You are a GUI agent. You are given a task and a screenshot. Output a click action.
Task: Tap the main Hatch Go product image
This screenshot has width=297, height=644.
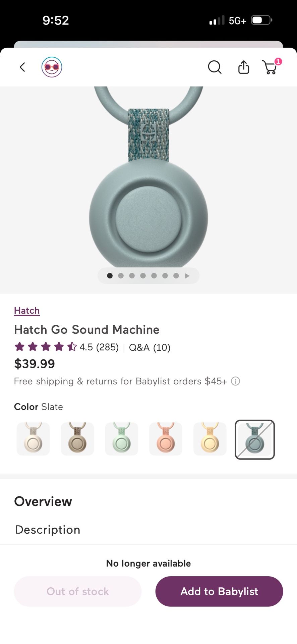click(x=148, y=188)
